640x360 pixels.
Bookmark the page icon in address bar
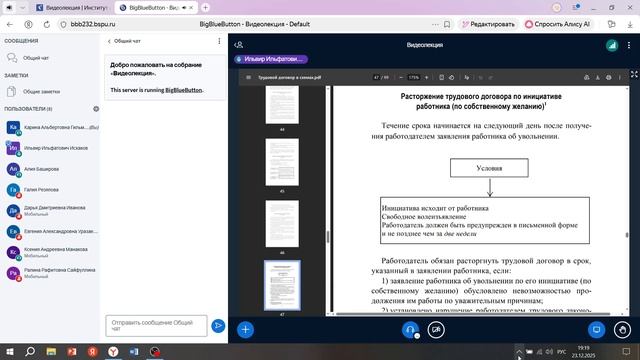tap(447, 24)
